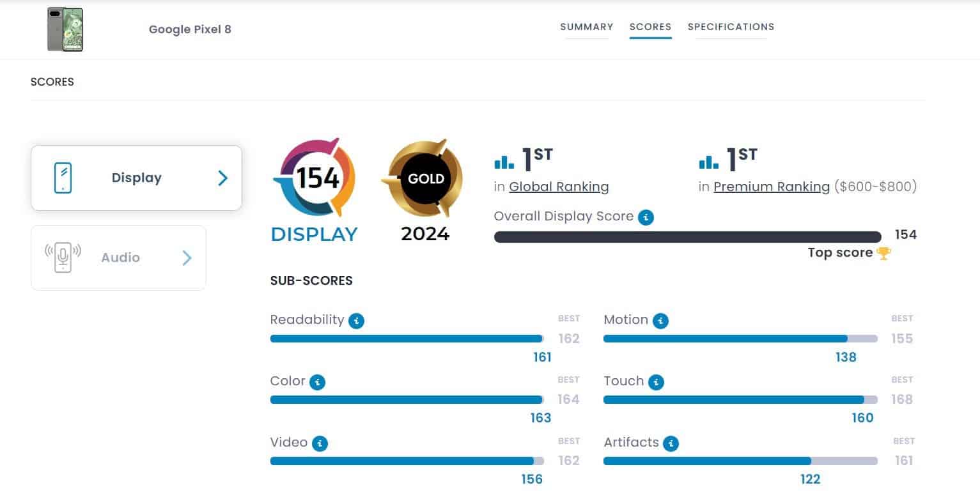Click the Motion score bar
The width and height of the screenshot is (980, 499).
[x=740, y=339]
